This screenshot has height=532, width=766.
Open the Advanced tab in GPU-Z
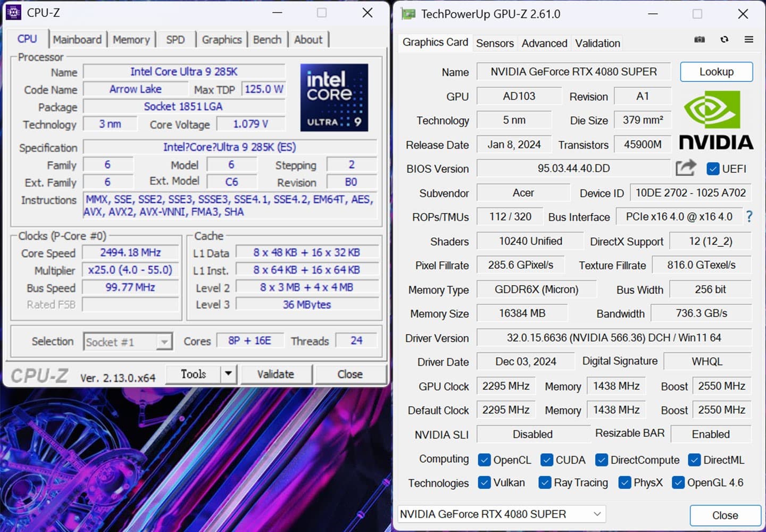(544, 43)
